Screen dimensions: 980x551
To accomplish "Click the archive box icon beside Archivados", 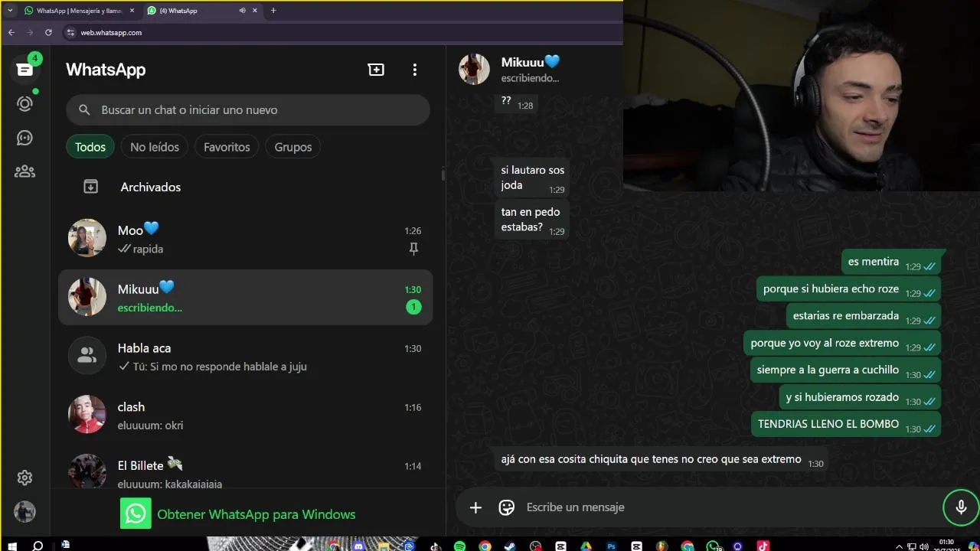I will pos(90,187).
